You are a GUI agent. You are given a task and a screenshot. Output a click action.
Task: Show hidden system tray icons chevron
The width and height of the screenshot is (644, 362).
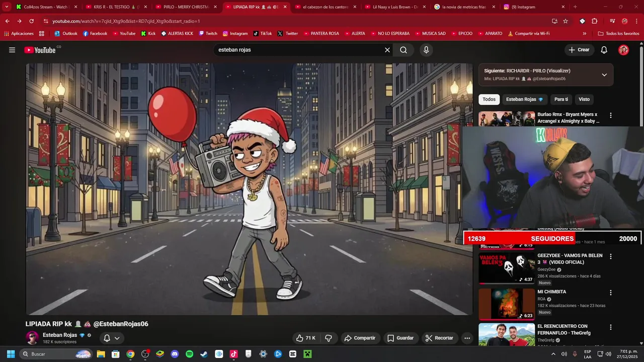click(553, 354)
